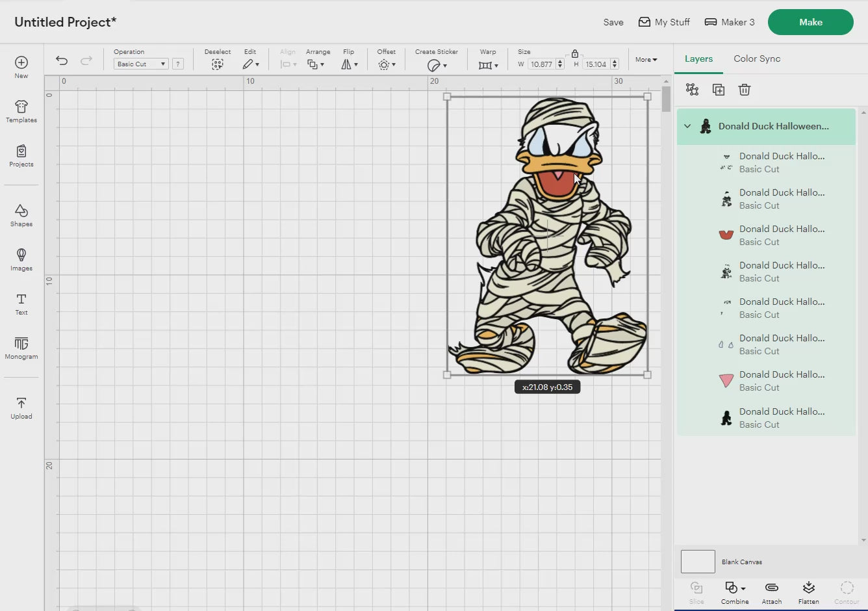This screenshot has height=611, width=868.
Task: Click the operation help question mark
Action: pyautogui.click(x=178, y=64)
